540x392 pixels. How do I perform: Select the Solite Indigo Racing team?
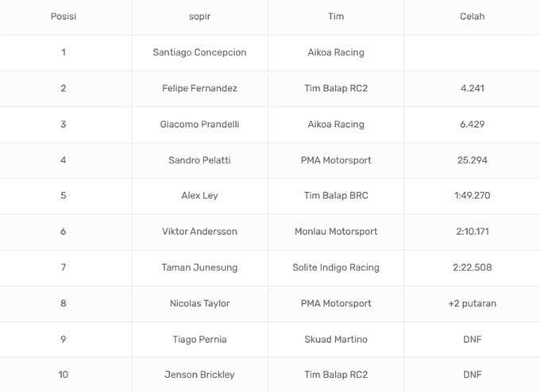click(x=336, y=267)
